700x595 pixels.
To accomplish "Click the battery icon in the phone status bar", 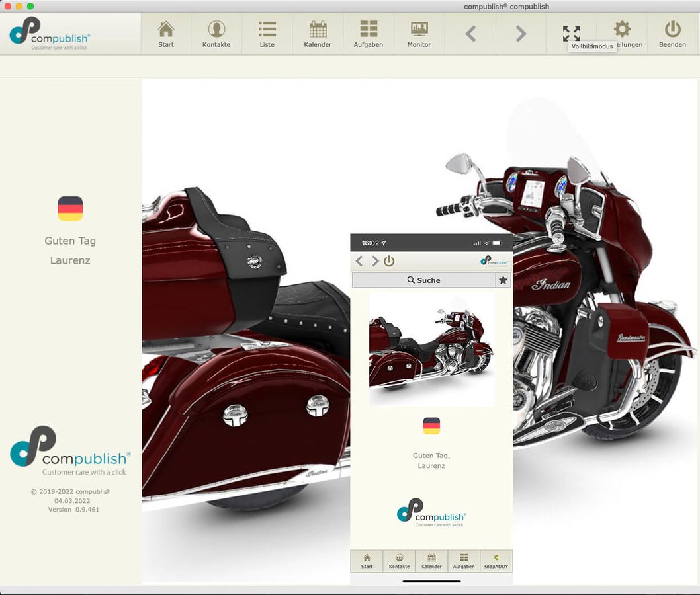I will (498, 243).
